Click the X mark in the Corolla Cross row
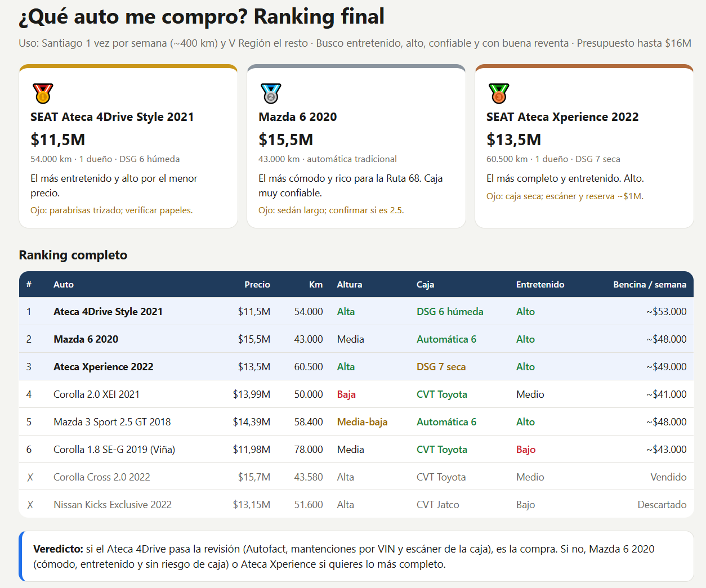This screenshot has height=588, width=706. (x=30, y=477)
